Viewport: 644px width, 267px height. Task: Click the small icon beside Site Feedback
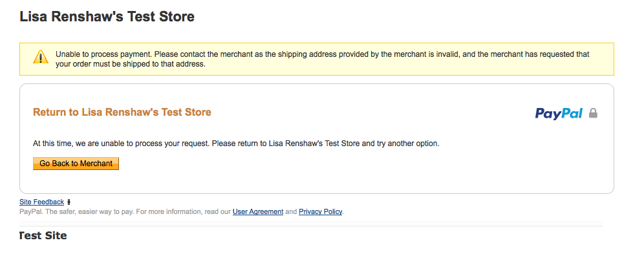click(69, 202)
